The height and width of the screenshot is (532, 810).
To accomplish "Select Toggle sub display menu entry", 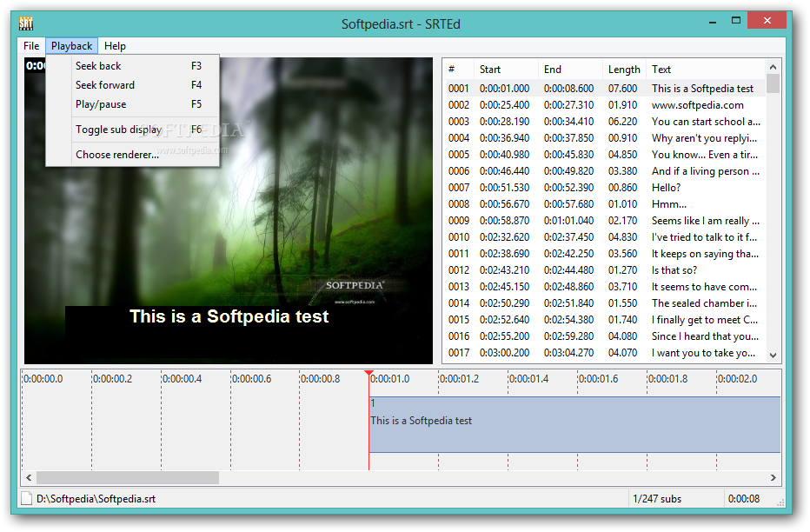I will pyautogui.click(x=133, y=130).
